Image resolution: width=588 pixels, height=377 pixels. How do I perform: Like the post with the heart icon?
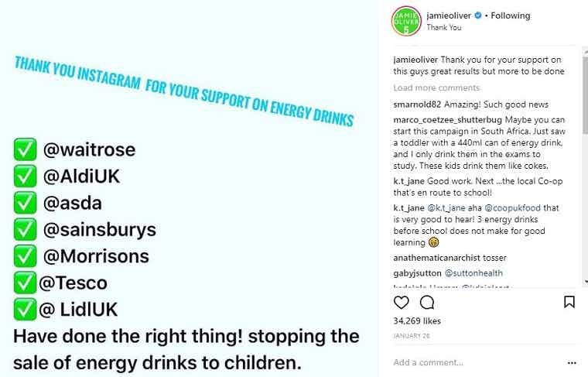402,302
